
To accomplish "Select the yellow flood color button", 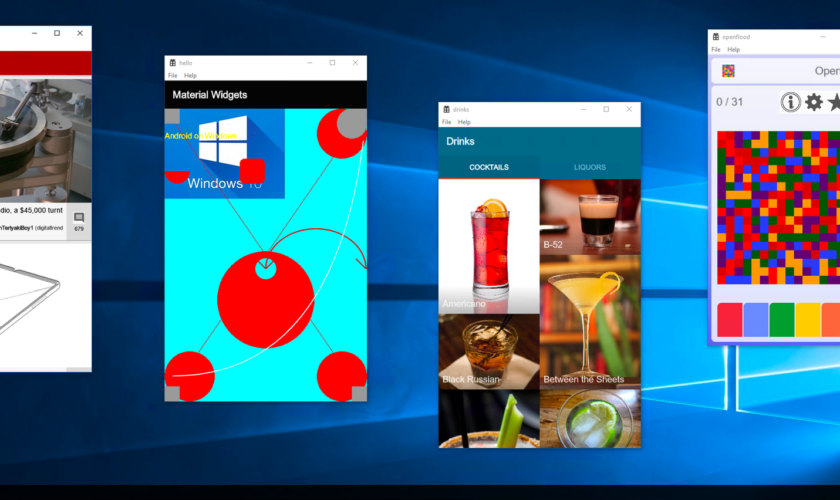I will [x=807, y=320].
